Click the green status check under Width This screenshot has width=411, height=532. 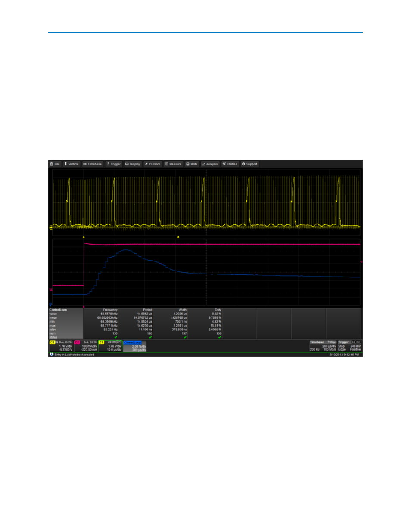pyautogui.click(x=185, y=337)
